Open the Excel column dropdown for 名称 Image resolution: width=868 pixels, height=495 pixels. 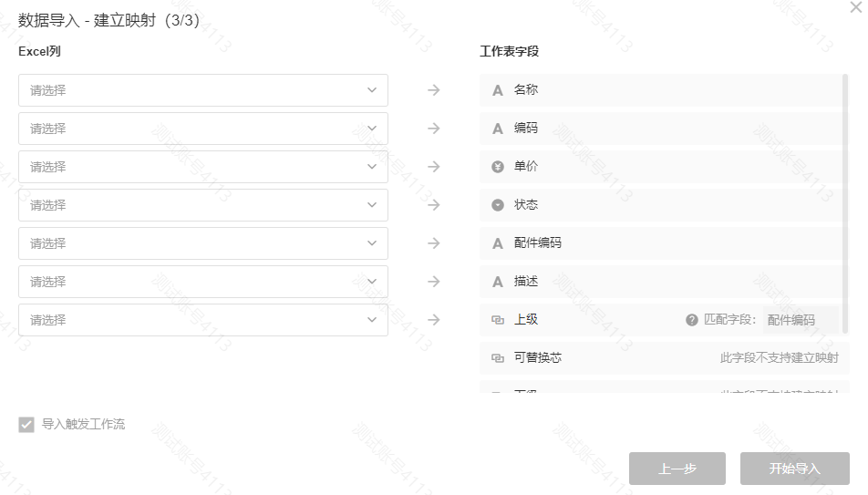pyautogui.click(x=202, y=90)
